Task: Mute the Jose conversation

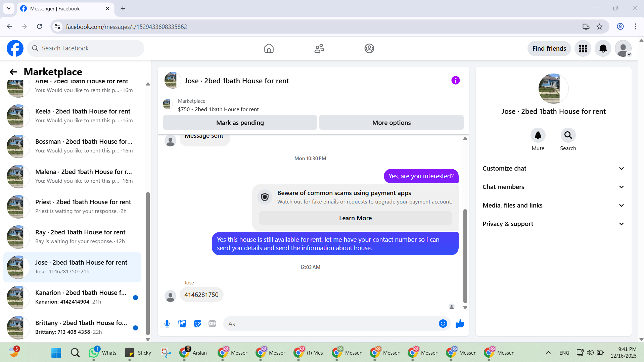Action: point(538,135)
